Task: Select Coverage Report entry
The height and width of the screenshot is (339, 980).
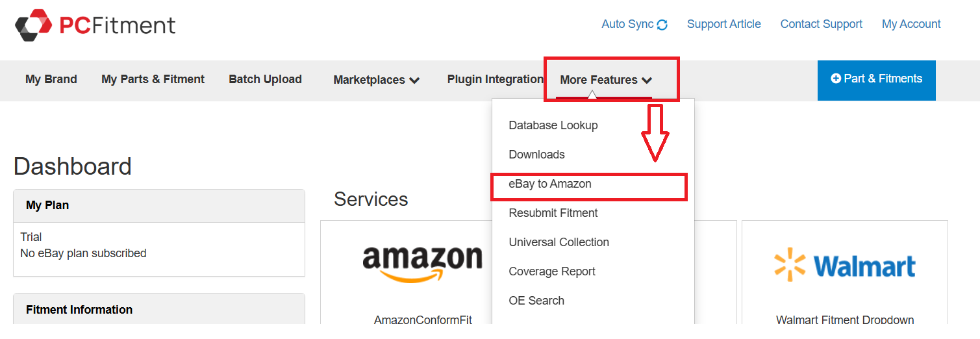Action: pos(552,271)
